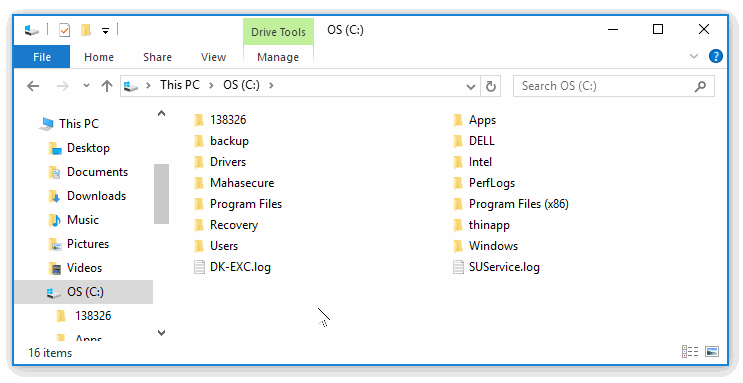The image size is (743, 383).
Task: Click the navigation pane scrollbar thumb
Action: pyautogui.click(x=162, y=193)
